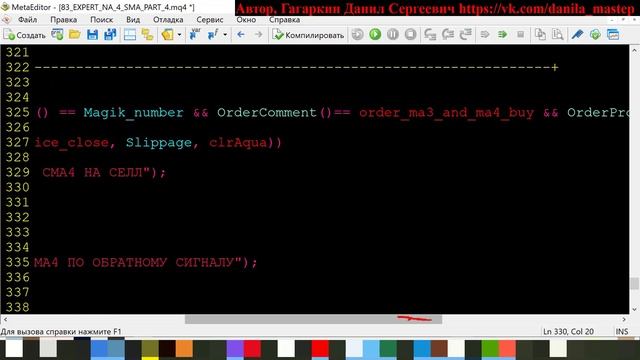Click the INS indicator in status bar
Image resolution: width=640 pixels, height=360 pixels.
pyautogui.click(x=622, y=331)
